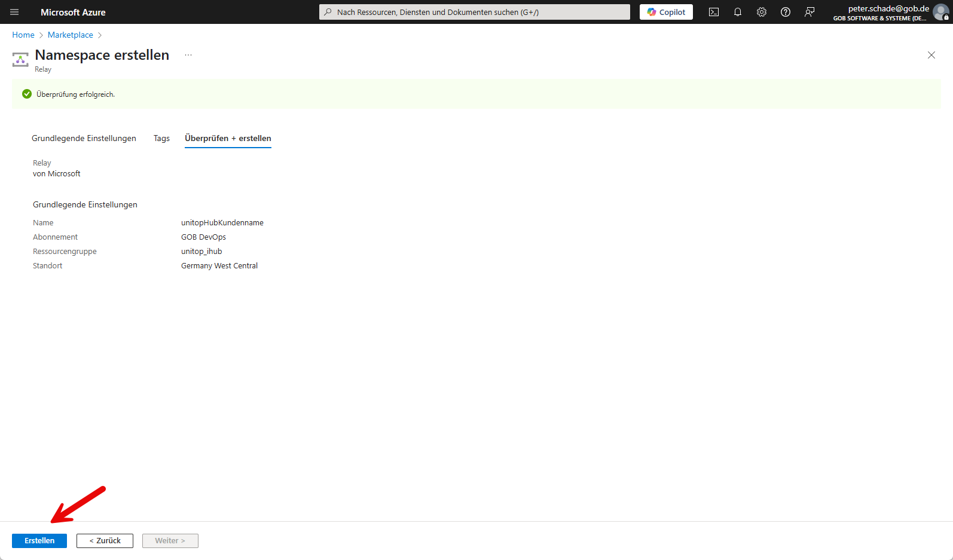Image resolution: width=953 pixels, height=560 pixels.
Task: Navigate to Home breadcrumb link
Action: pyautogui.click(x=23, y=35)
